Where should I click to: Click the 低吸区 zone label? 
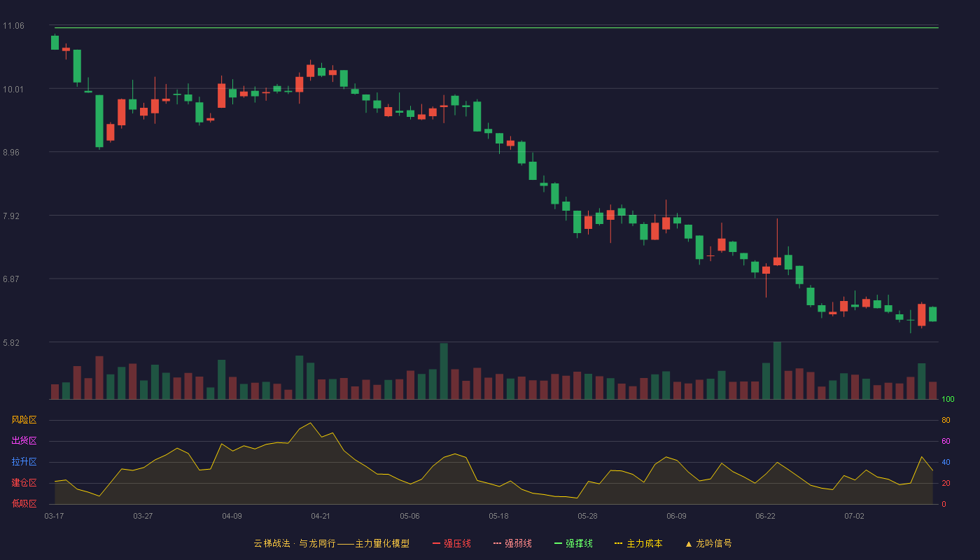tap(24, 504)
